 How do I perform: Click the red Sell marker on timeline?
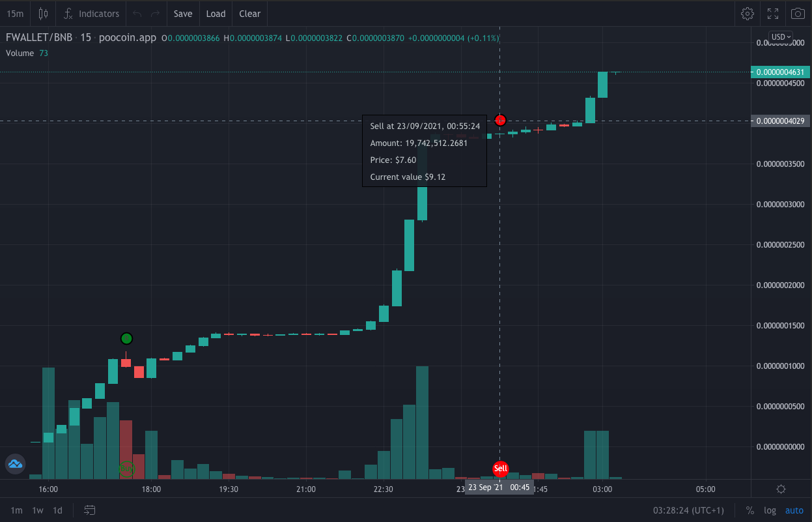pyautogui.click(x=500, y=468)
